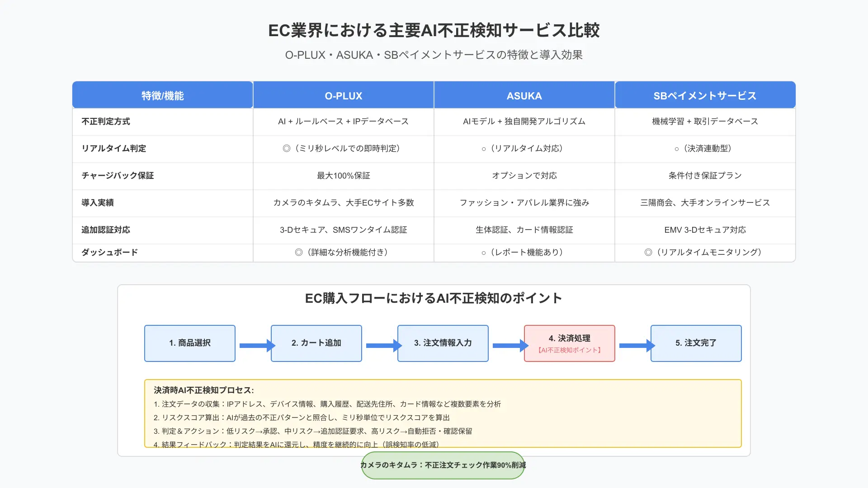Click the ASUKA column header
This screenshot has width=868, height=488.
(524, 95)
